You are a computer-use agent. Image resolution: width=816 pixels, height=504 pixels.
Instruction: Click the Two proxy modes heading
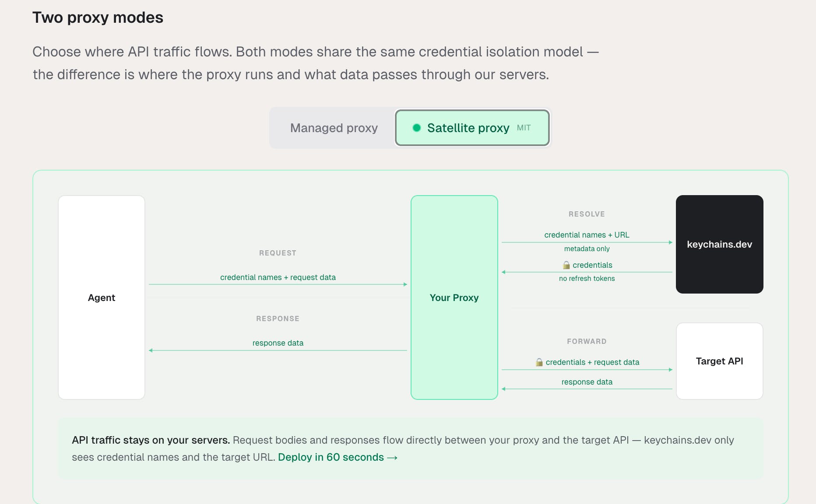coord(98,17)
